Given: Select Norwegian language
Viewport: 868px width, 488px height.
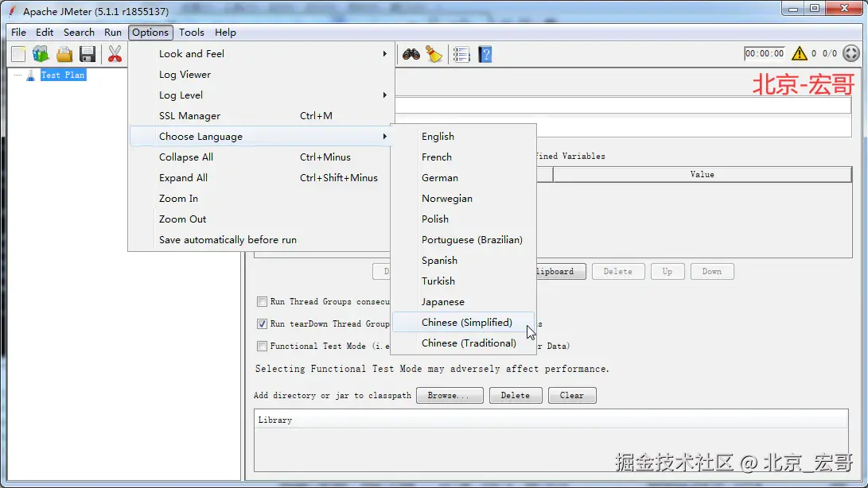Looking at the screenshot, I should click(x=463, y=198).
